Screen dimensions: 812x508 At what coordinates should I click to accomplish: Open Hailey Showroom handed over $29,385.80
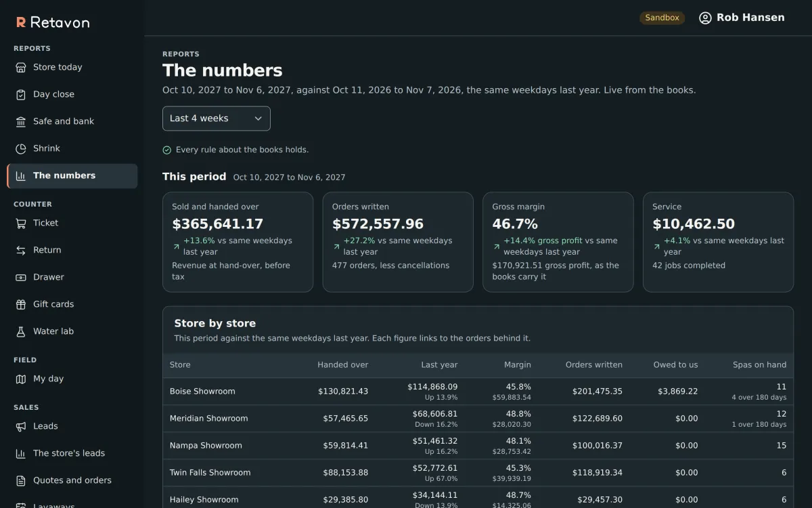point(346,500)
